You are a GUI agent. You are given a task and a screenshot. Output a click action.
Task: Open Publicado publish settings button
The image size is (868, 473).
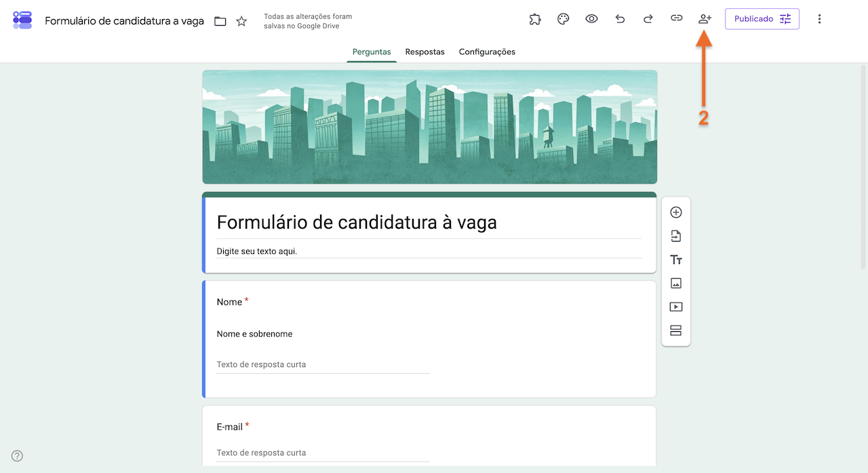pyautogui.click(x=762, y=19)
